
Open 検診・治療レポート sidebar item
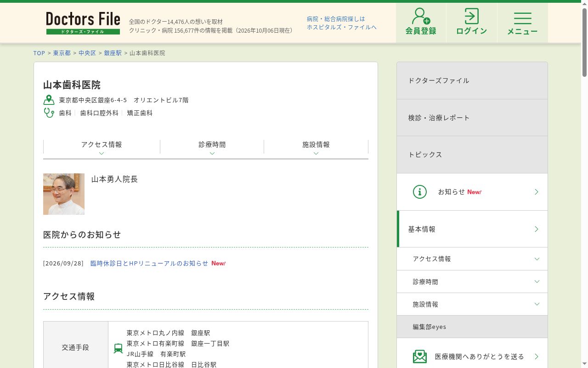coord(472,118)
